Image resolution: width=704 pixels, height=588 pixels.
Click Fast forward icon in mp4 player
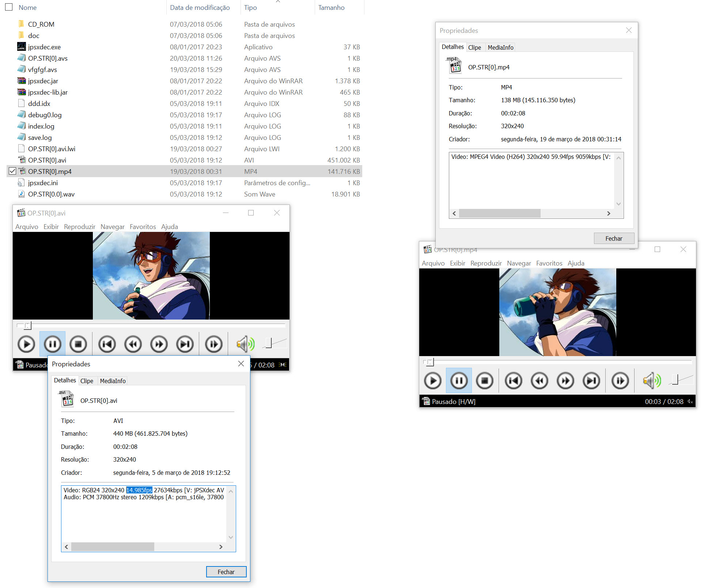tap(565, 381)
